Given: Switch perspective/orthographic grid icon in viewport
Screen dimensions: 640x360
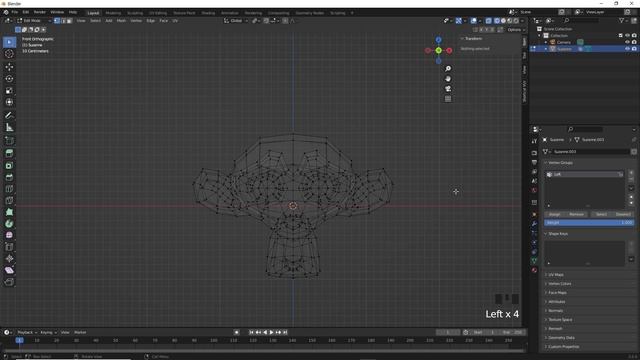Looking at the screenshot, I should [x=448, y=99].
